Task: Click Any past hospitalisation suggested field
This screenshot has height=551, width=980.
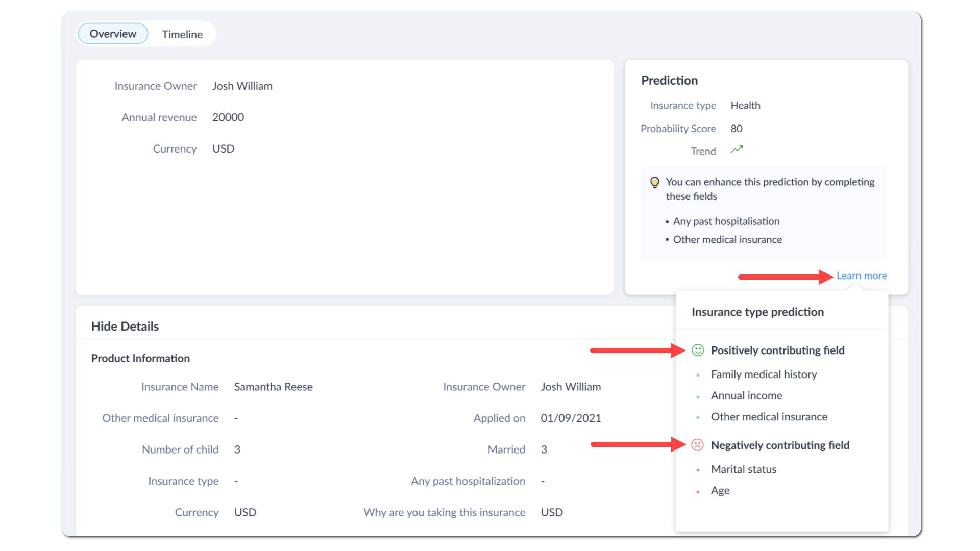Action: [726, 221]
